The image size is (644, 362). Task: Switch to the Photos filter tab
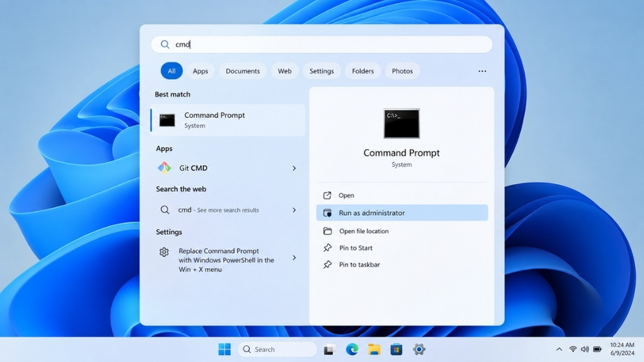pos(402,71)
